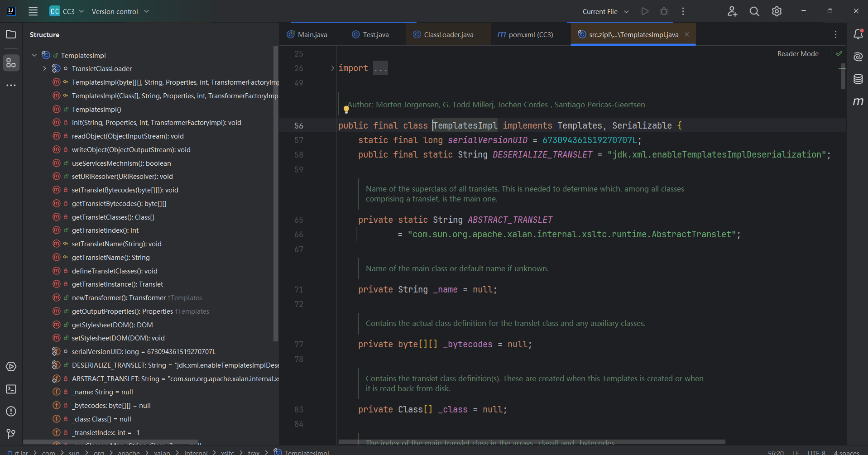This screenshot has width=868, height=455.
Task: Click the Debug bug icon
Action: coord(664,11)
